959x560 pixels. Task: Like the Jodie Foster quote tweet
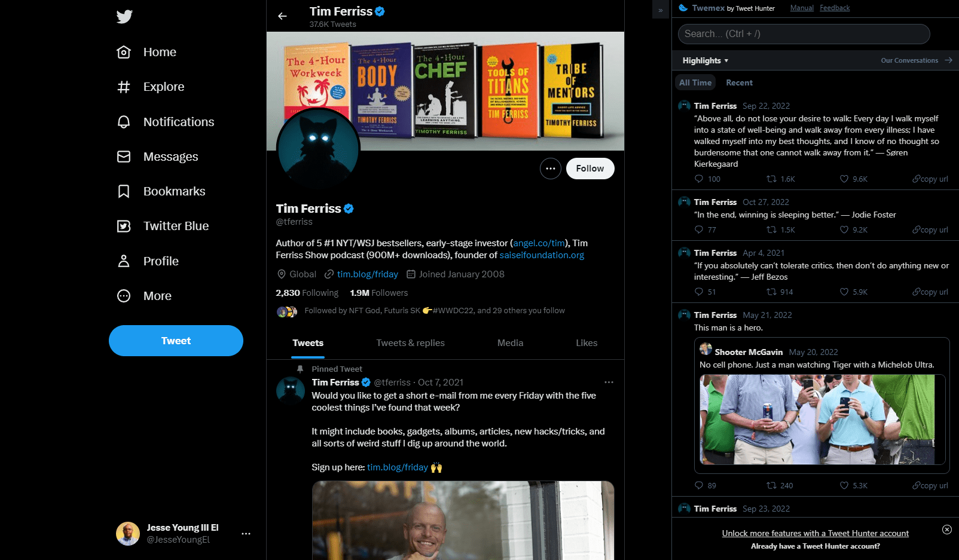point(844,229)
